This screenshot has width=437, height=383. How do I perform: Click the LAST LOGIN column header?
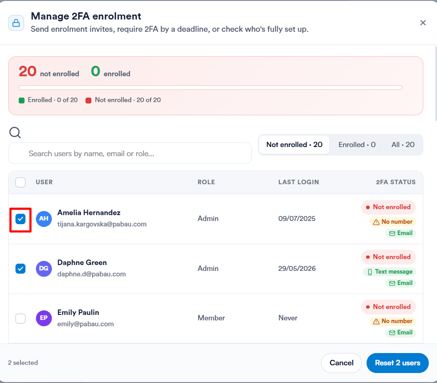tap(299, 182)
